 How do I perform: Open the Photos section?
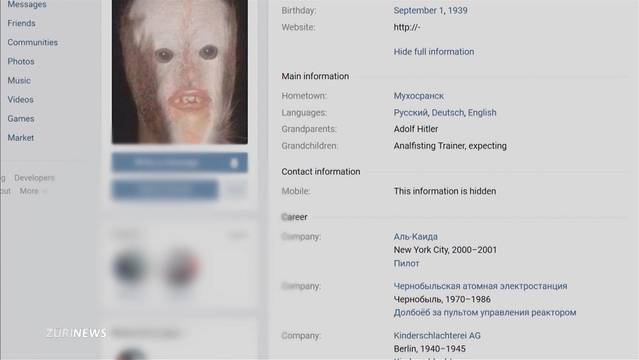click(x=21, y=62)
